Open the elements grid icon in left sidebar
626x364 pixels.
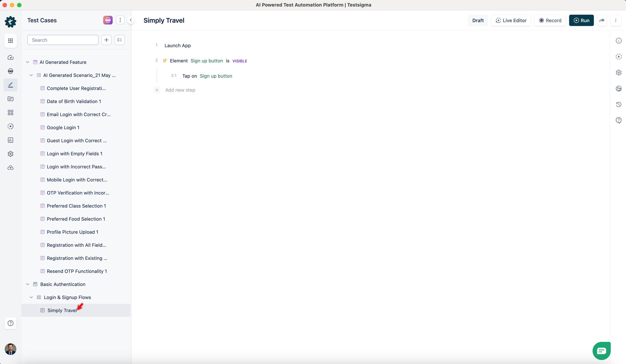pos(10,112)
